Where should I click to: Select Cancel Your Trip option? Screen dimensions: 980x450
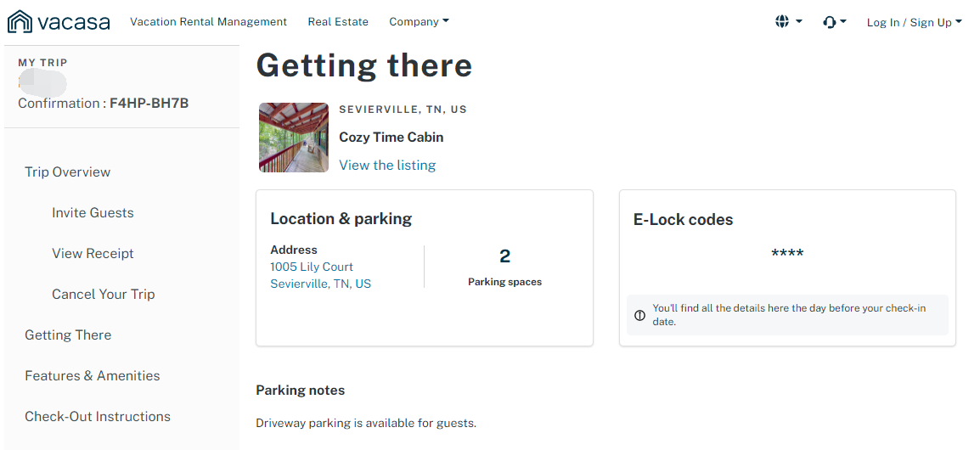coord(103,295)
